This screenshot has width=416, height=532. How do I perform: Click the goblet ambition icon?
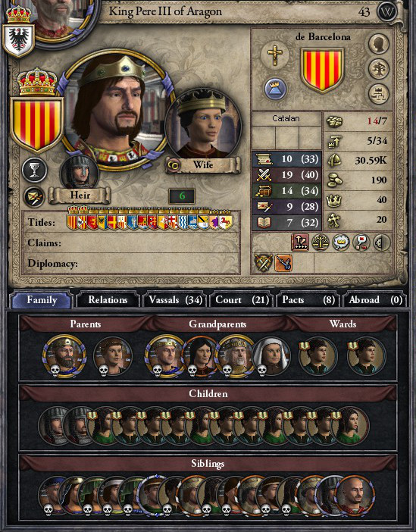click(x=34, y=170)
